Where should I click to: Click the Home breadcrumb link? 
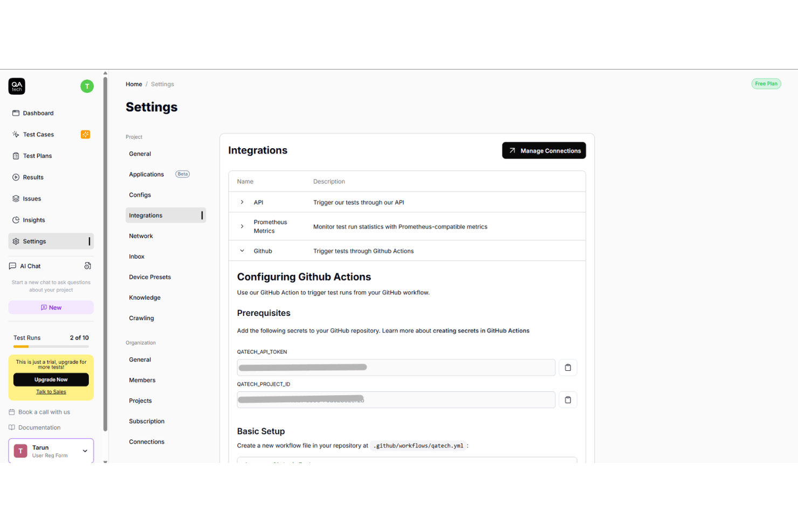[134, 85]
